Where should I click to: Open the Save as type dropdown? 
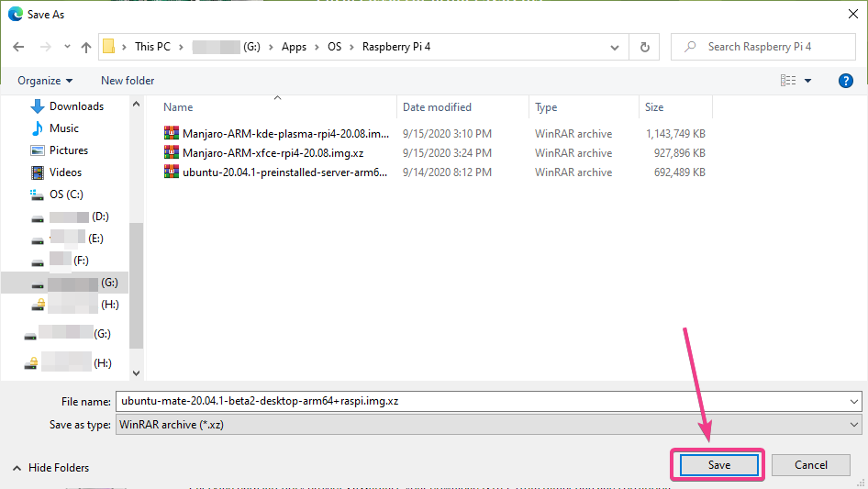(x=489, y=425)
